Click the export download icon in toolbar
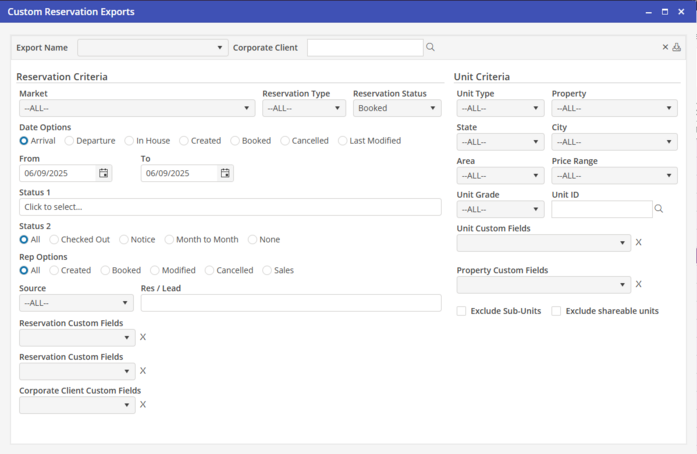697x454 pixels. coord(677,47)
